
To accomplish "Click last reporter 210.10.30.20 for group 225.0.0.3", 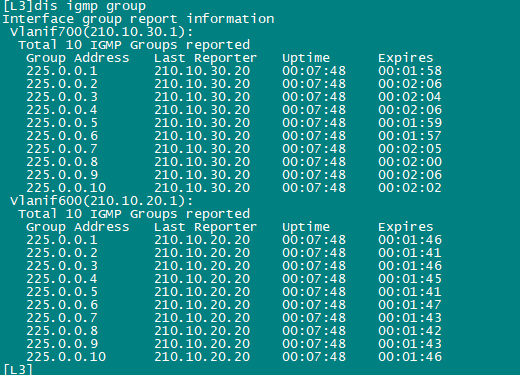I will 202,97.
